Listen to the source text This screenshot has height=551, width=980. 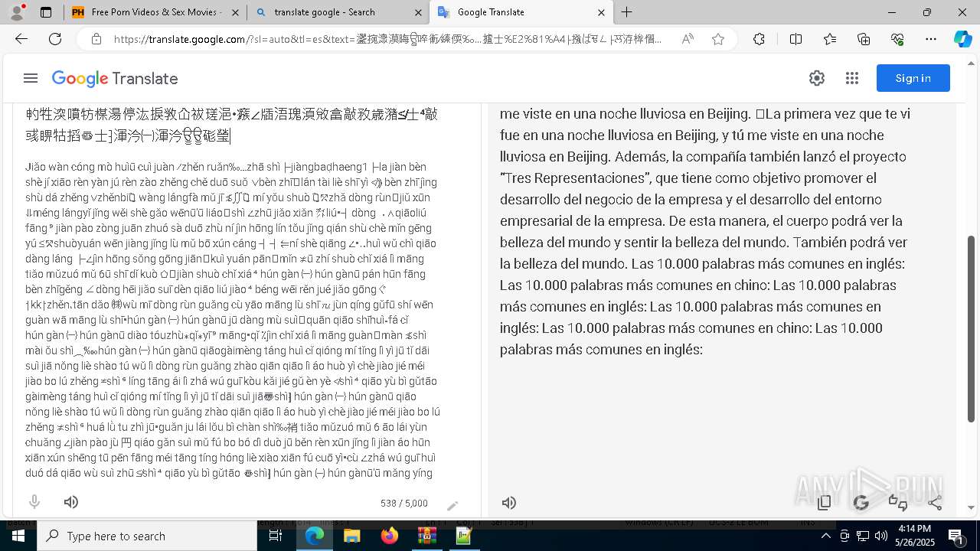click(71, 502)
